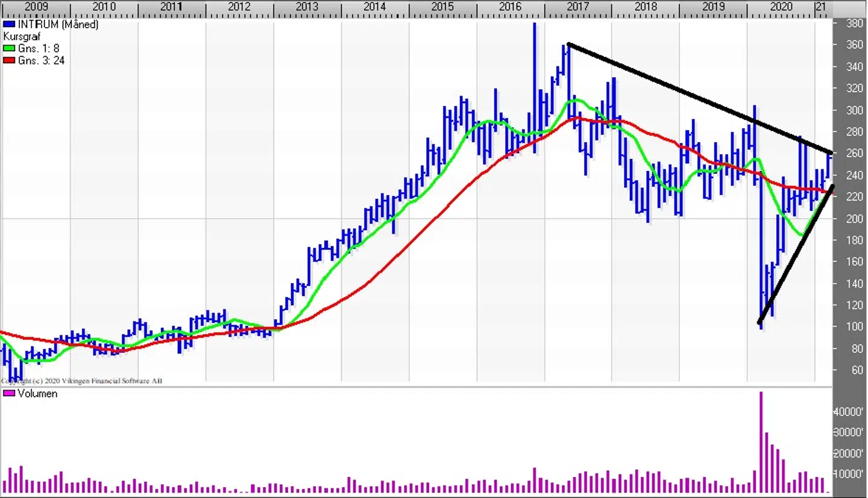Image resolution: width=868 pixels, height=498 pixels.
Task: Click the magenta Volumen legend swatch
Action: point(7,394)
